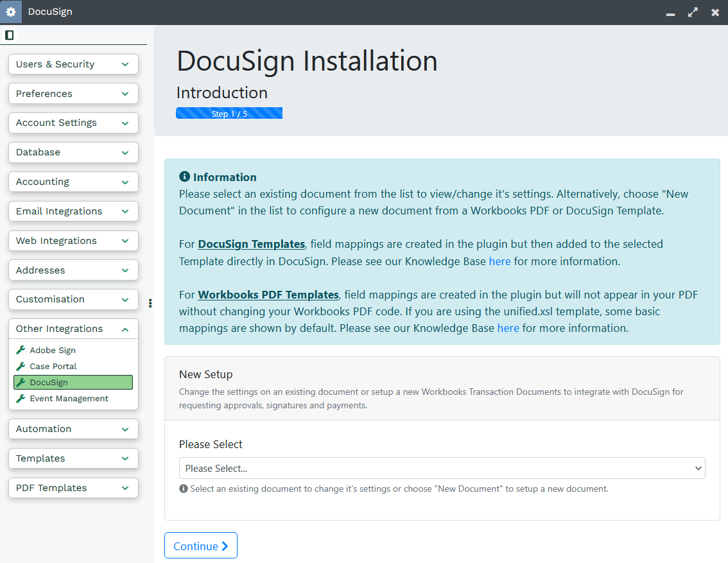Open the DocuSign Templates link
The width and height of the screenshot is (728, 563).
tap(251, 244)
